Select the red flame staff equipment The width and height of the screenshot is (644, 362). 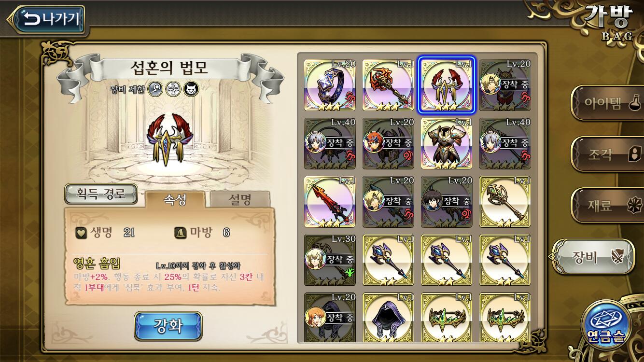pyautogui.click(x=388, y=85)
